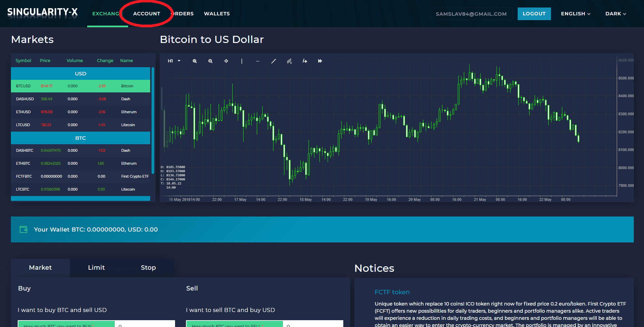Viewport: 644px width, 327px height.
Task: Select the ETHBTC market row
Action: coord(80,163)
